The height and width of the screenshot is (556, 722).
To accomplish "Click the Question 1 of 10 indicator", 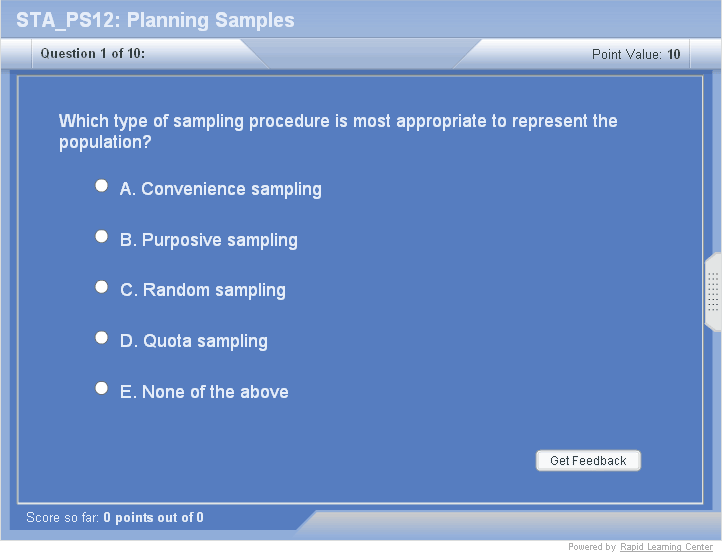I will [92, 54].
